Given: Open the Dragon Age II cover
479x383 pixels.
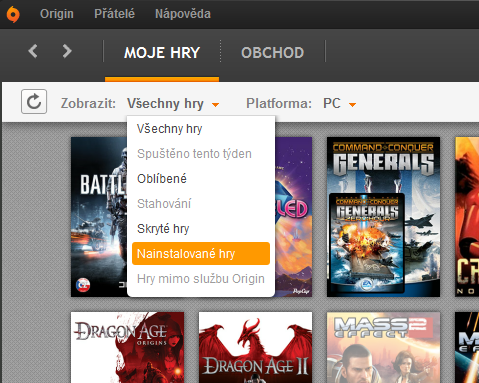Looking at the screenshot, I should tap(255, 347).
